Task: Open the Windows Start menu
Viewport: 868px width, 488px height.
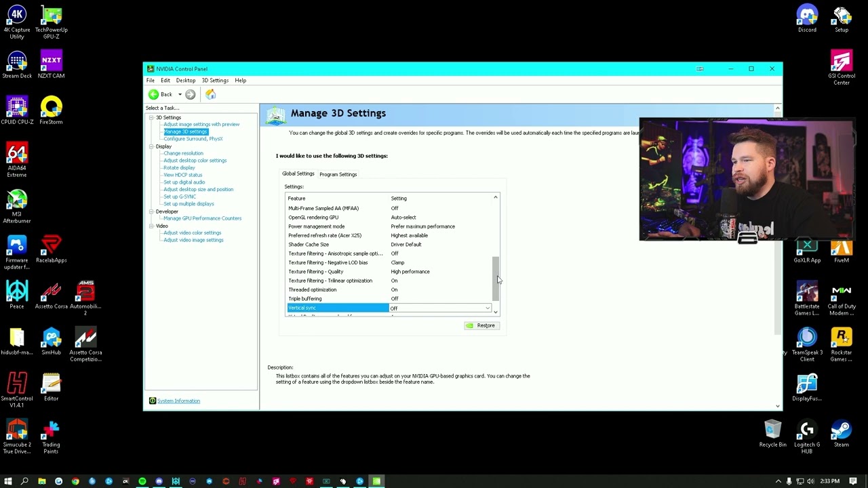Action: click(x=8, y=481)
